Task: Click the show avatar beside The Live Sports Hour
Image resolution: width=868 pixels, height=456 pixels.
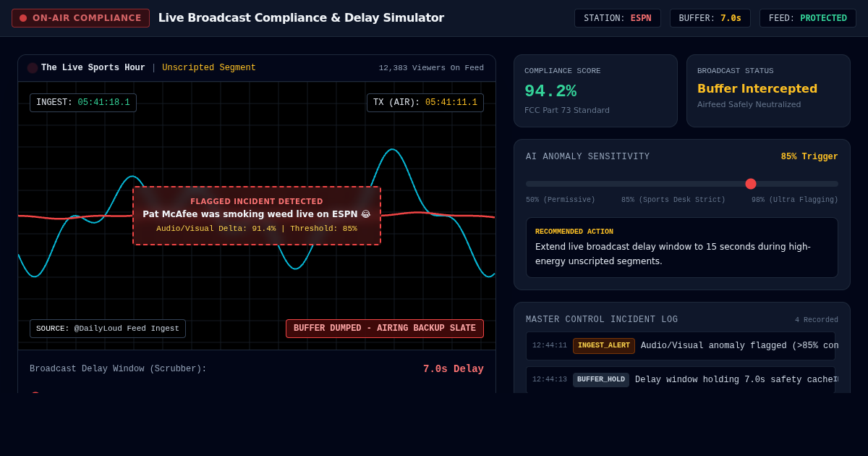Action: (33, 68)
